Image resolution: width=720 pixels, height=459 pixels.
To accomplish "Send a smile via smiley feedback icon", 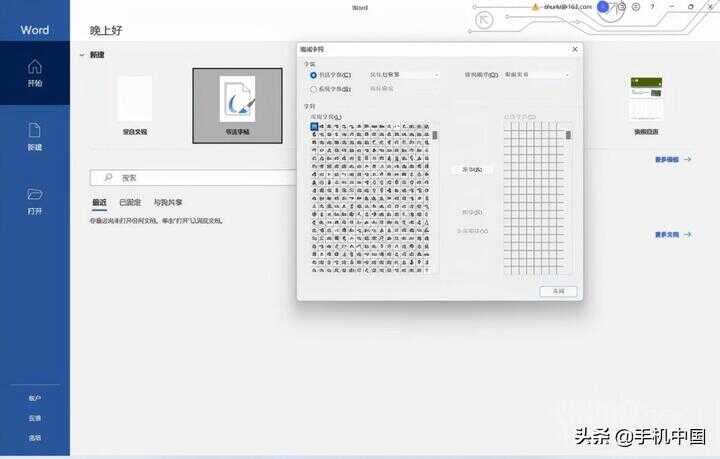I will pyautogui.click(x=622, y=7).
